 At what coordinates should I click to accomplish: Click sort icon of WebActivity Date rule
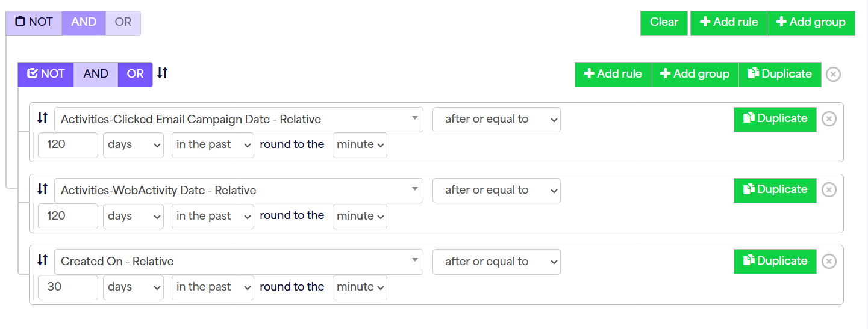(42, 189)
